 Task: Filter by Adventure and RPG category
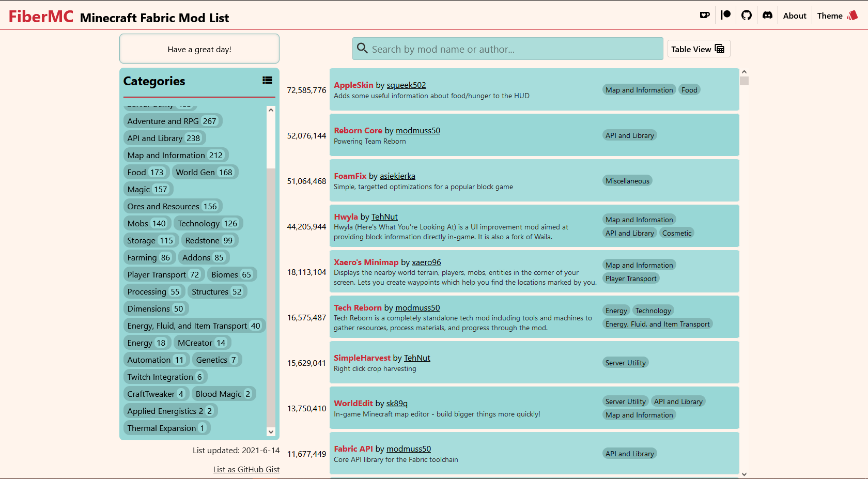click(172, 121)
